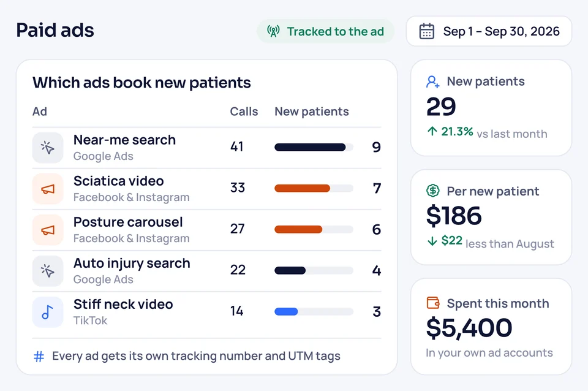588x391 pixels.
Task: Click Google Ads label under Near-me search
Action: coord(103,156)
